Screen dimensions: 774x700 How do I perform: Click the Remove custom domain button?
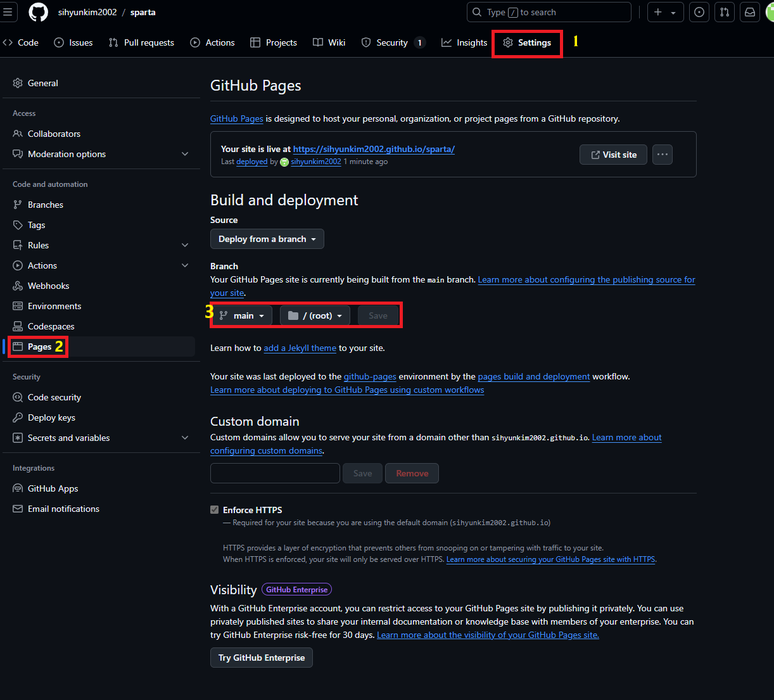[x=412, y=473]
